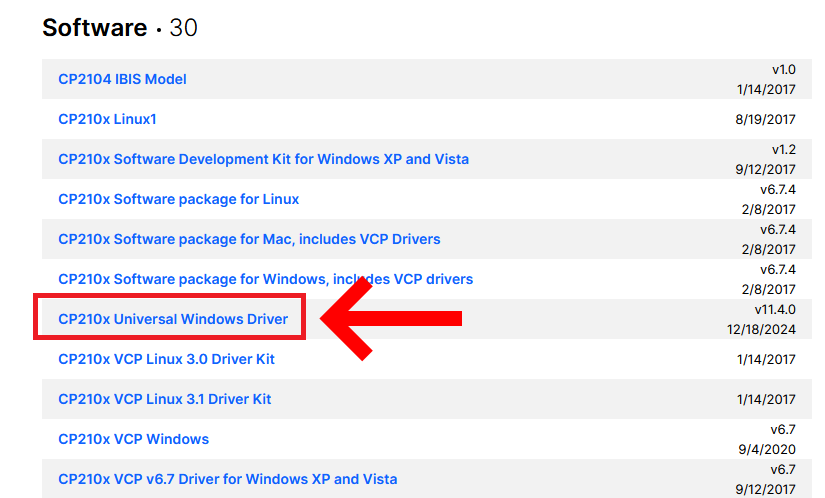This screenshot has height=498, width=825.
Task: Click the v11.4.0 version text
Action: pos(774,309)
